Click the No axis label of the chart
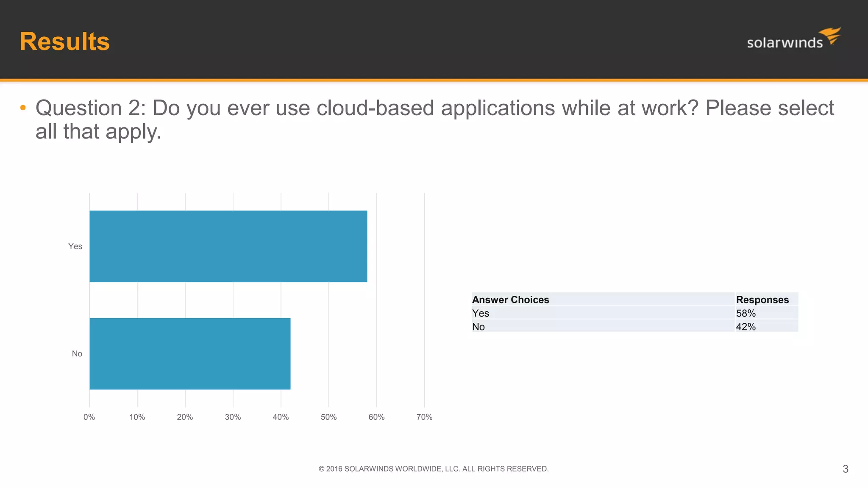 77,353
